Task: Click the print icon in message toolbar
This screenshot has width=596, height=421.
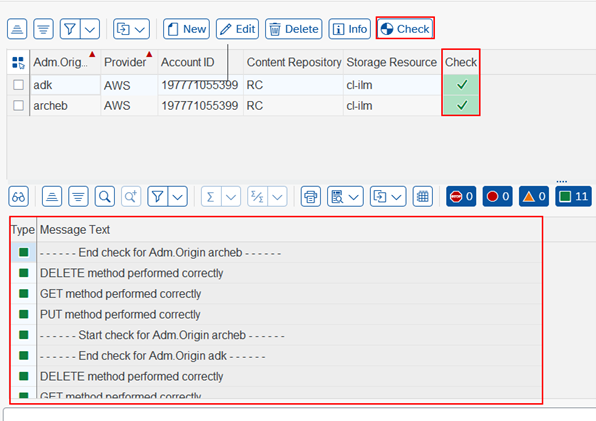Action: click(x=311, y=196)
